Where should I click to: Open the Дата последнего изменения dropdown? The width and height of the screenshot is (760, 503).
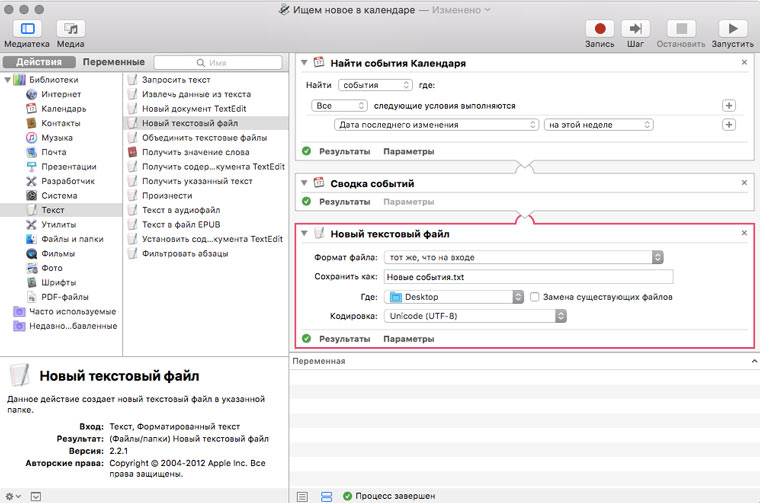(x=436, y=125)
